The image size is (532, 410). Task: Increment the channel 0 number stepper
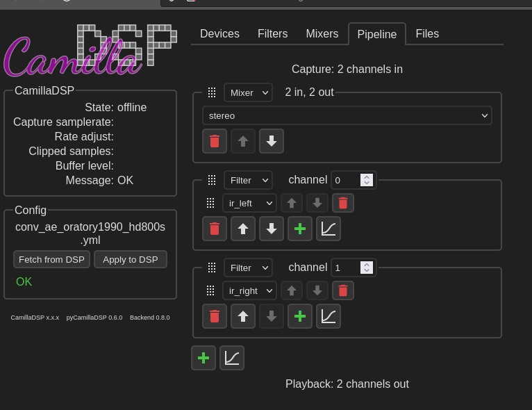click(367, 177)
